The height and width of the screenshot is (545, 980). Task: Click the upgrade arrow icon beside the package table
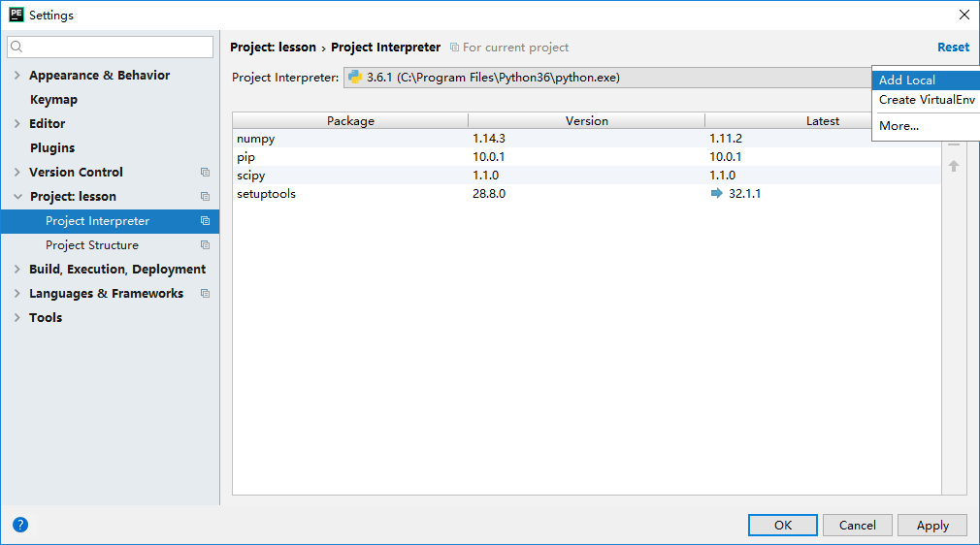tap(954, 166)
